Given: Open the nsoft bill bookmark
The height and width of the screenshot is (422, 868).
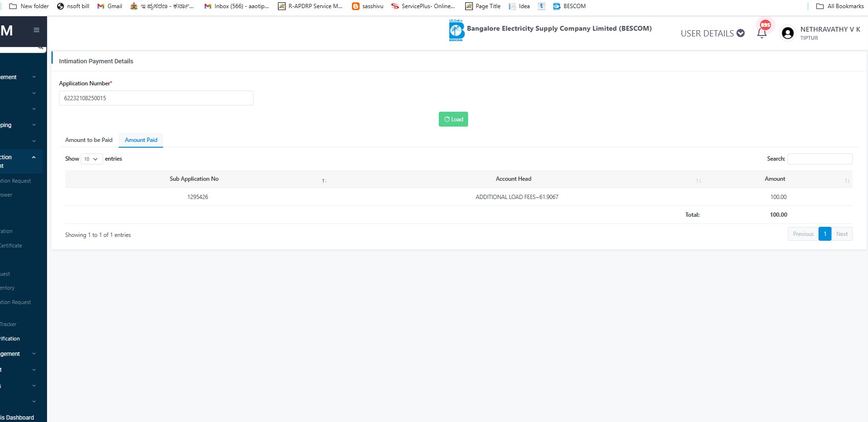Looking at the screenshot, I should 73,6.
